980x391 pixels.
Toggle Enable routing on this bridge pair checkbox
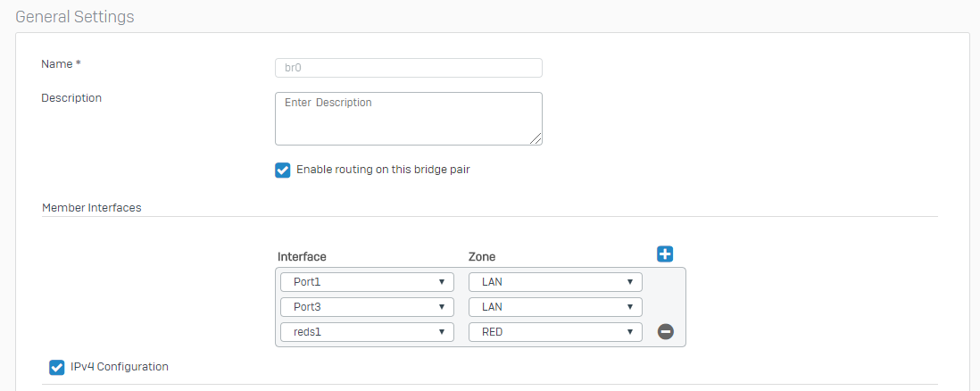coord(283,171)
